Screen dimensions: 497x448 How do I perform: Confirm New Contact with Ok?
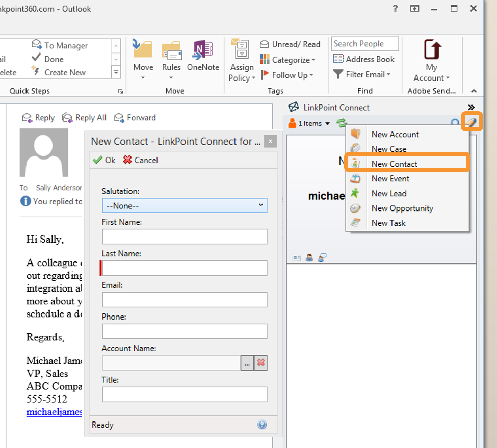click(104, 160)
